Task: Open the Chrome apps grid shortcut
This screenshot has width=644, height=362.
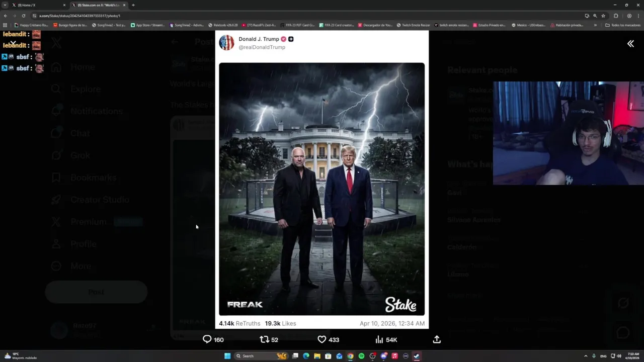Action: pyautogui.click(x=5, y=25)
